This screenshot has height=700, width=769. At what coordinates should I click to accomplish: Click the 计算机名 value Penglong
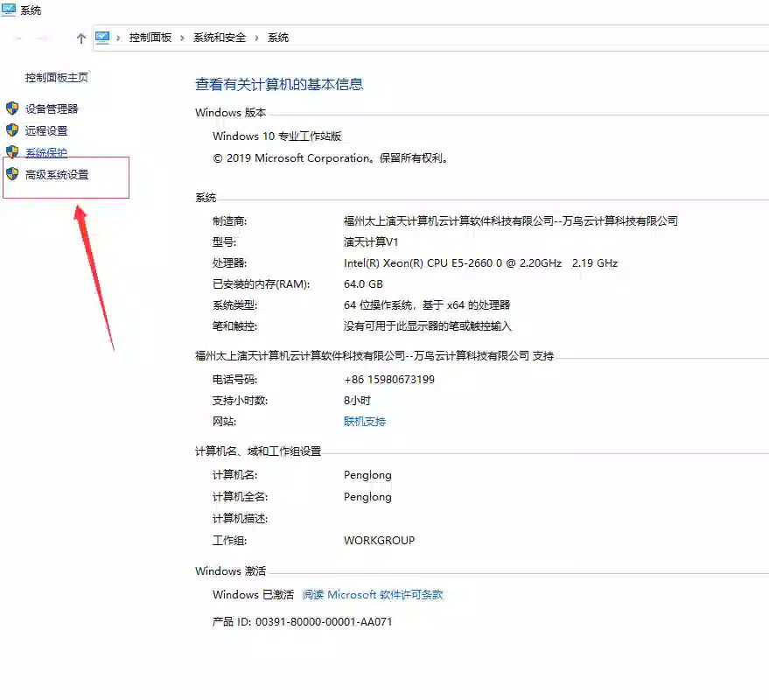point(367,475)
